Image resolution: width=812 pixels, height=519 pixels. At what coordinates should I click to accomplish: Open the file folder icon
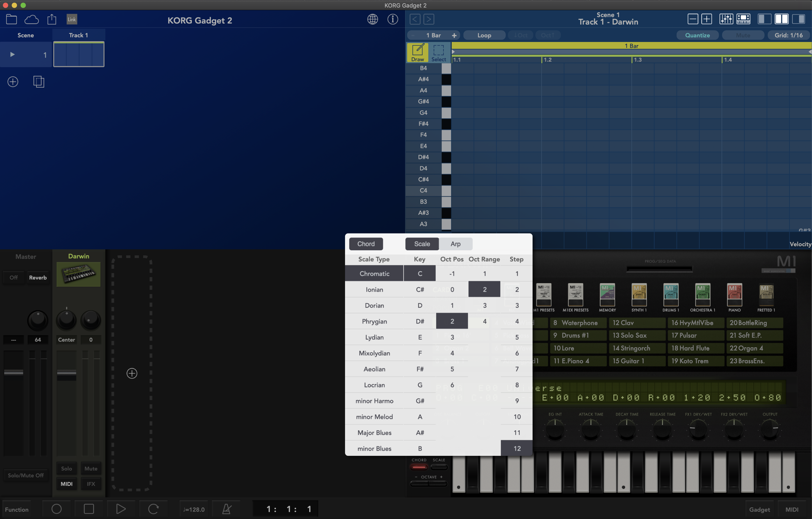pyautogui.click(x=11, y=19)
